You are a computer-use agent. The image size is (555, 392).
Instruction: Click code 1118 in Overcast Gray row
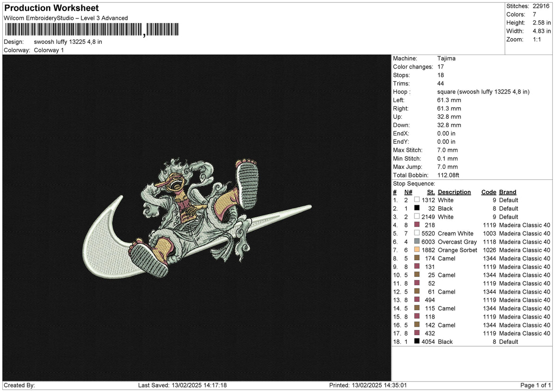pos(489,242)
